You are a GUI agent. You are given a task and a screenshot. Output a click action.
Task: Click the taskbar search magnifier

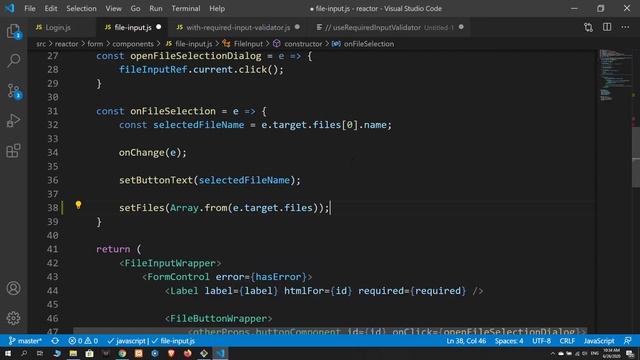pyautogui.click(x=24, y=353)
